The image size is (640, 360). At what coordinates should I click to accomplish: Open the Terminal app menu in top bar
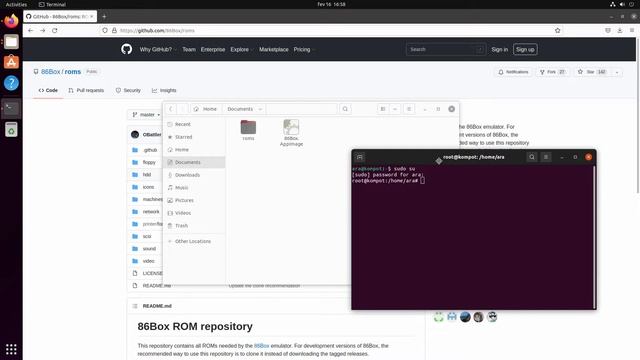pos(52,4)
